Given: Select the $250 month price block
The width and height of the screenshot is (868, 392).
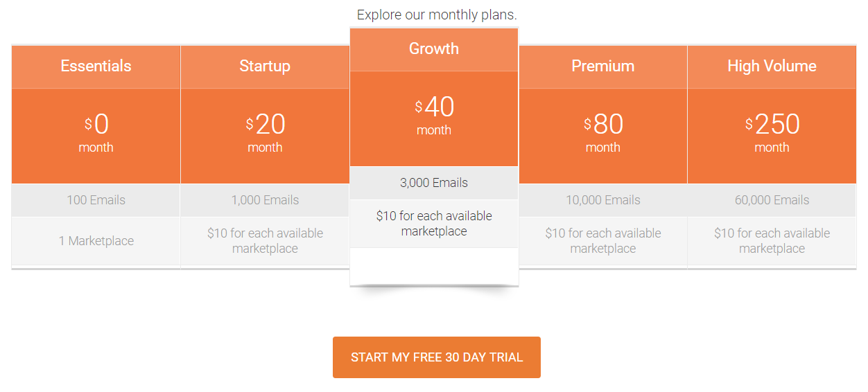Looking at the screenshot, I should (x=772, y=134).
